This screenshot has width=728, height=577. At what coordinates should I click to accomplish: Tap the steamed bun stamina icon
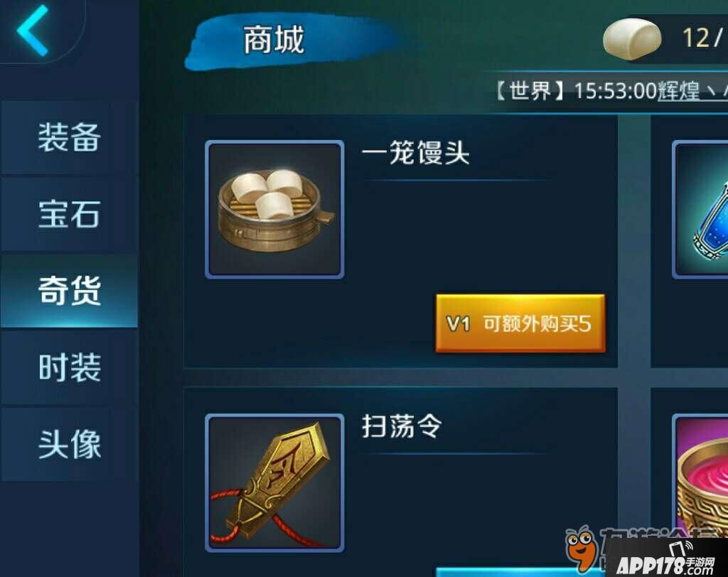click(x=632, y=39)
